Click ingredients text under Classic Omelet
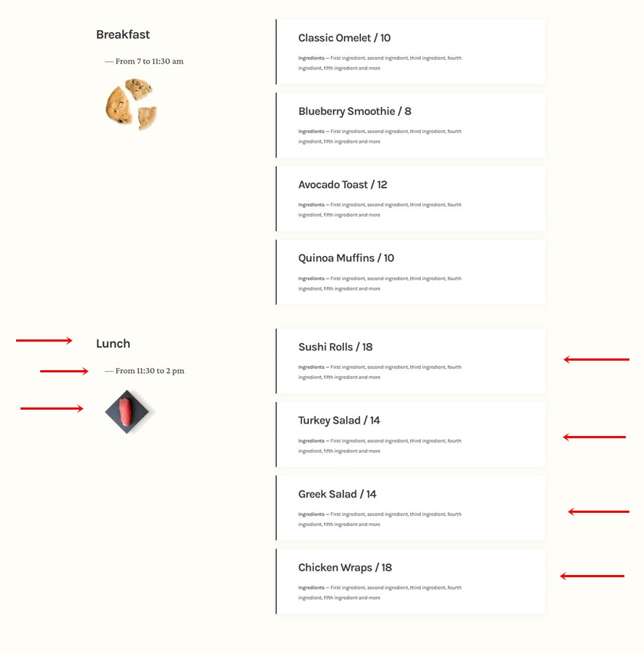The width and height of the screenshot is (644, 654). coord(380,63)
